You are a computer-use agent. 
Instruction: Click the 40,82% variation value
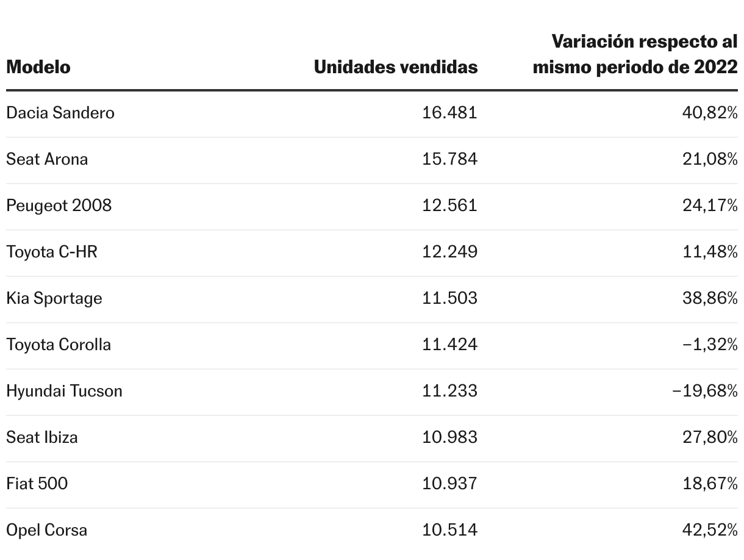coord(710,113)
